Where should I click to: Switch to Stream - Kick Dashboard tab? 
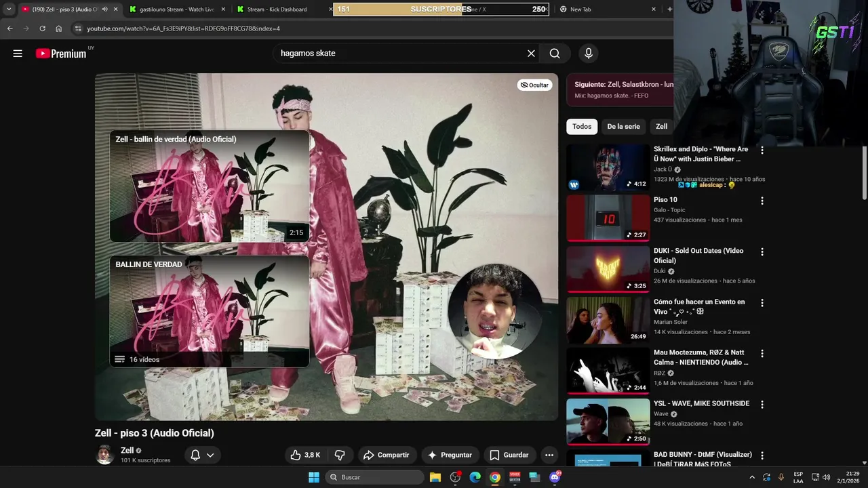point(281,9)
